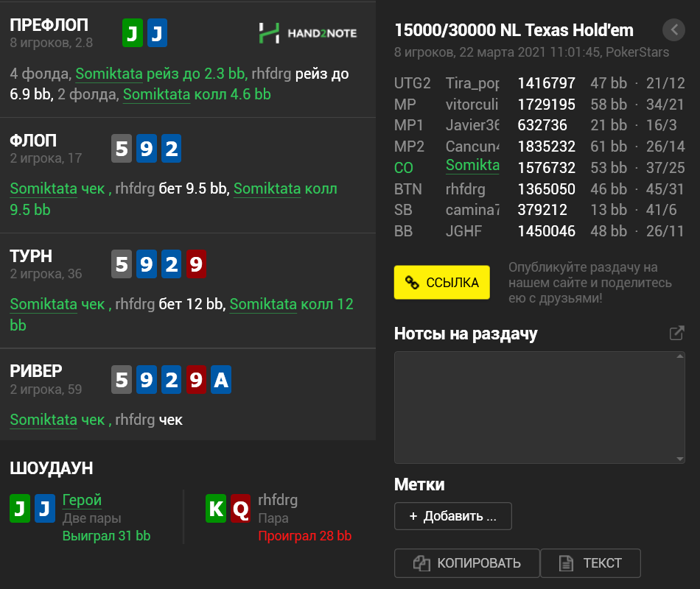Screen dimensions: 700x589
Task: Click the Герой link in showdown
Action: pyautogui.click(x=82, y=500)
